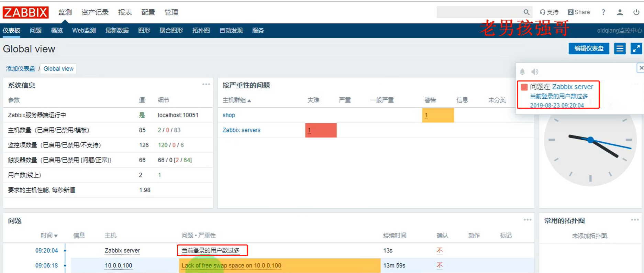Sort problems by 时间 column arrow
The width and height of the screenshot is (644, 273).
[56, 236]
